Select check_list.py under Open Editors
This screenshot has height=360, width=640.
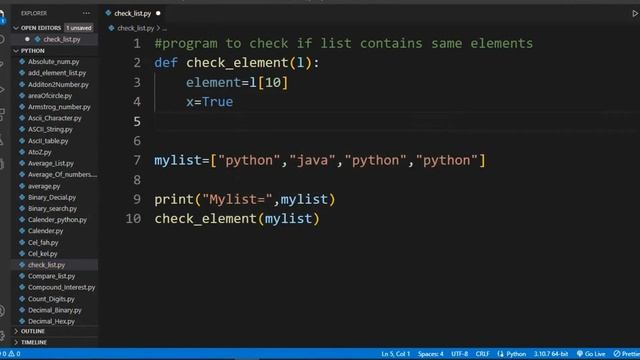coord(62,39)
